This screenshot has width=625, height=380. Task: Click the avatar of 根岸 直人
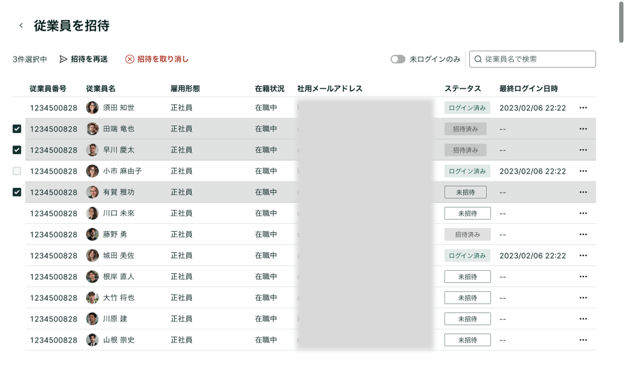pyautogui.click(x=92, y=277)
